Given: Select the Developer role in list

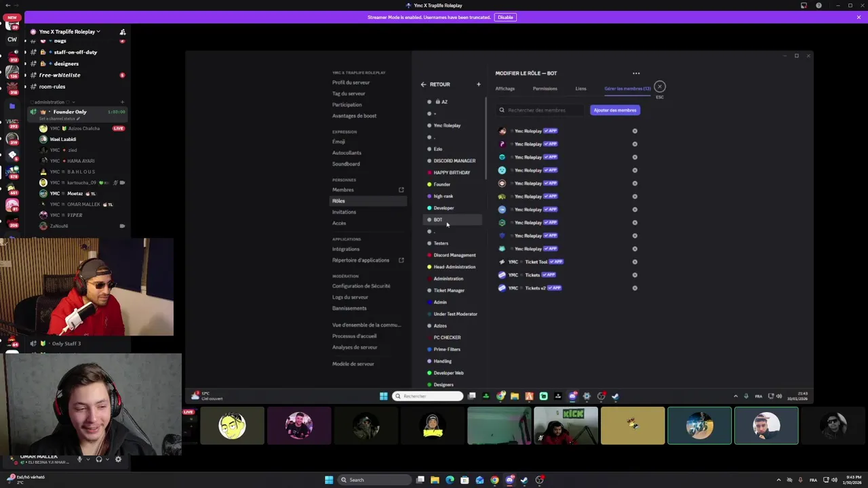Looking at the screenshot, I should pyautogui.click(x=443, y=208).
